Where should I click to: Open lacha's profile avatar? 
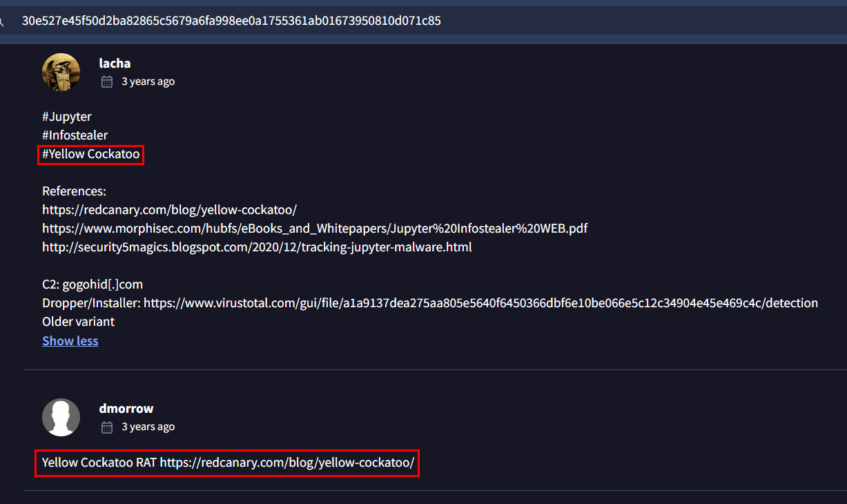click(61, 72)
